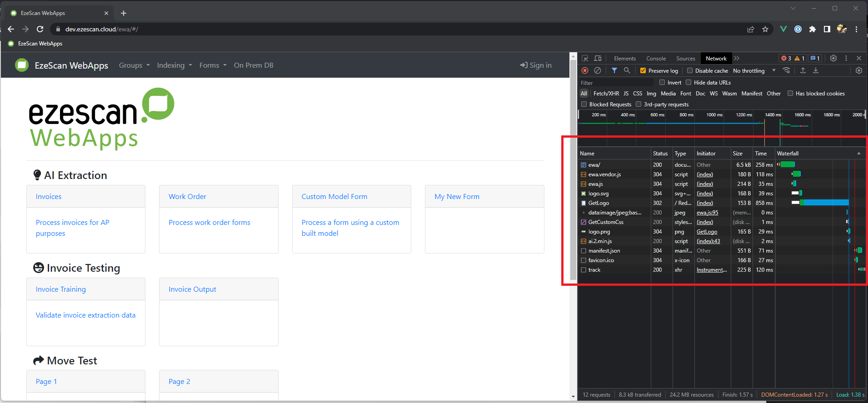The width and height of the screenshot is (868, 403).
Task: Open network conditions Wi-Fi icon
Action: click(786, 70)
